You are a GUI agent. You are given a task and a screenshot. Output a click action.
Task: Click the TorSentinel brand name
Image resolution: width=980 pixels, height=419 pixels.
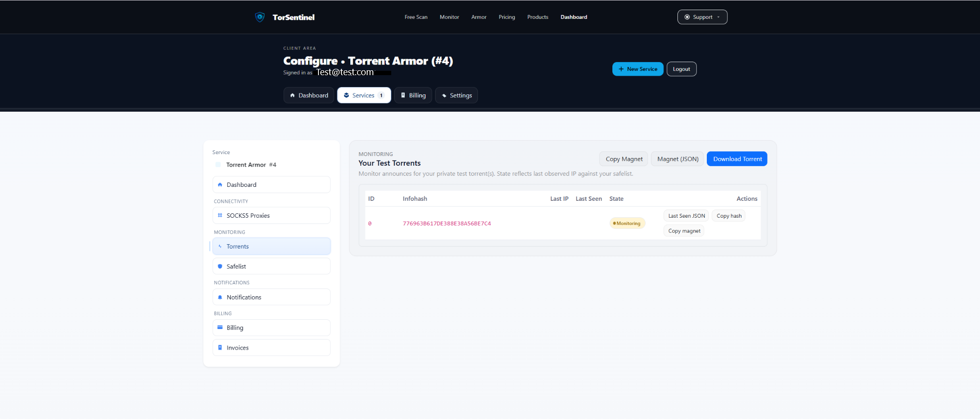click(x=293, y=17)
